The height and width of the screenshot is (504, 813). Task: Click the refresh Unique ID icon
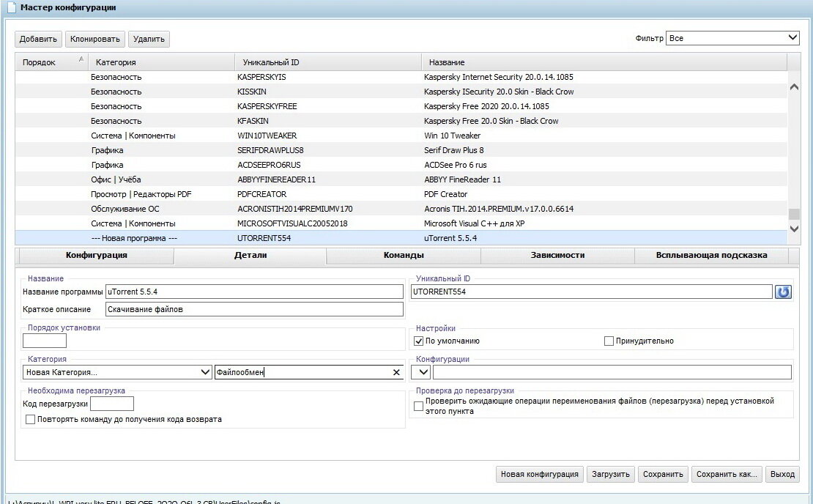coord(783,292)
